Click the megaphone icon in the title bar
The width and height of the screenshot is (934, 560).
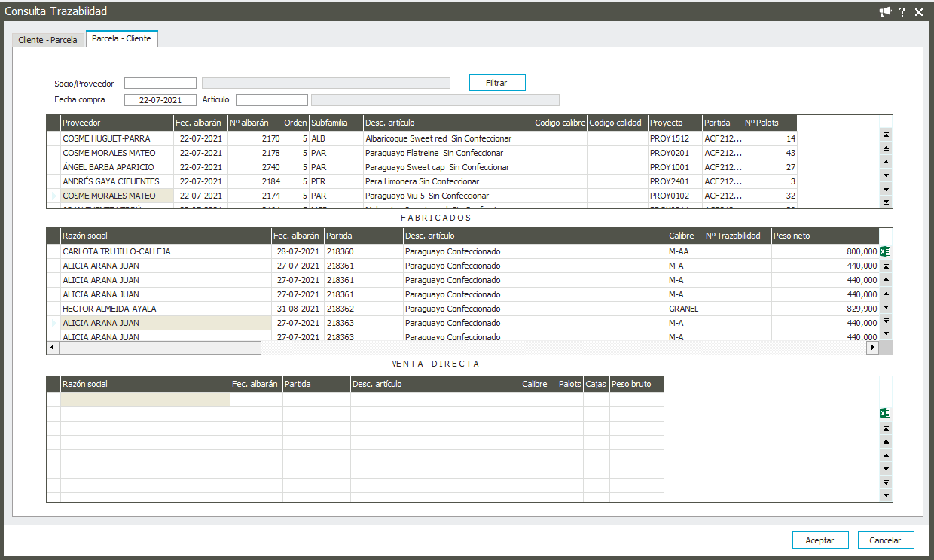[x=885, y=11]
